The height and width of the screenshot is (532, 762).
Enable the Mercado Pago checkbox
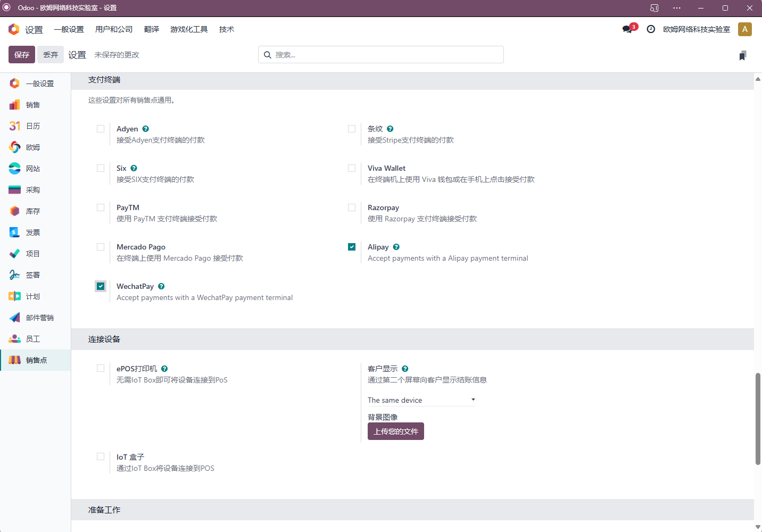click(x=101, y=247)
